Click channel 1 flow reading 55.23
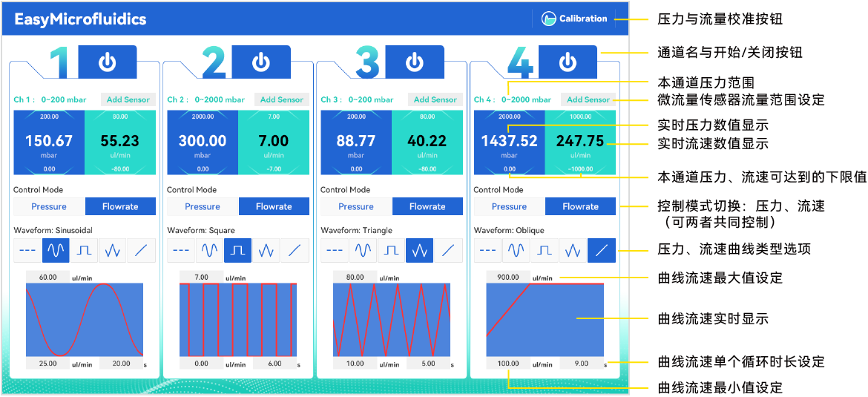The height and width of the screenshot is (397, 868). [x=120, y=141]
